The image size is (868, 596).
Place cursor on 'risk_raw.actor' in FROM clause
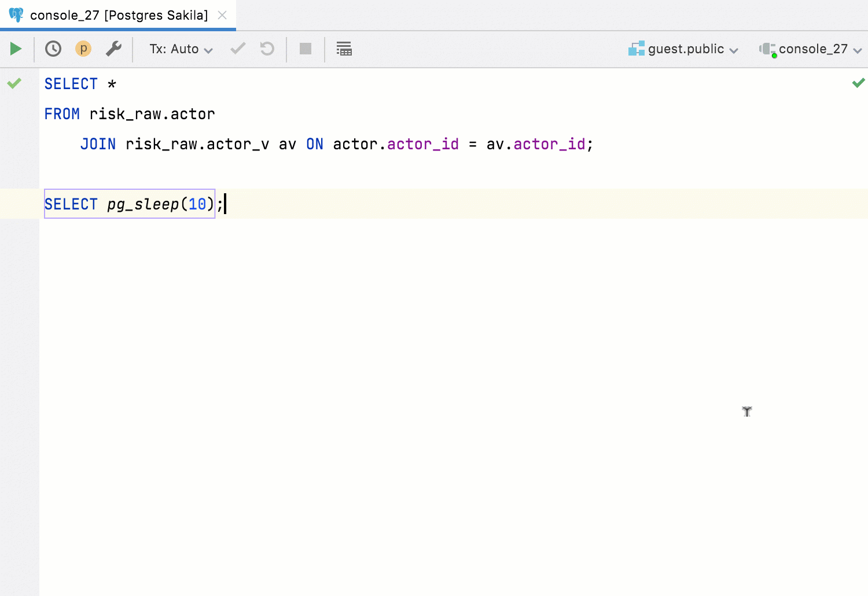pyautogui.click(x=152, y=114)
